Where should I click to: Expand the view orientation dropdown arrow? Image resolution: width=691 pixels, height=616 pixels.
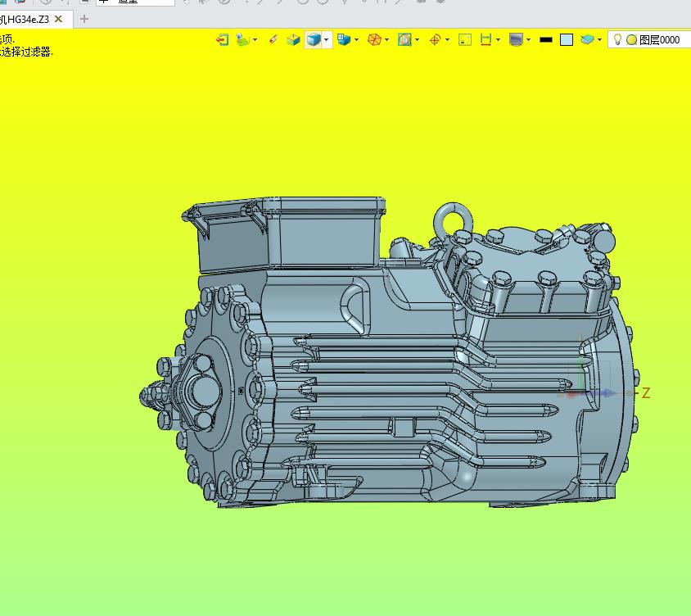356,40
